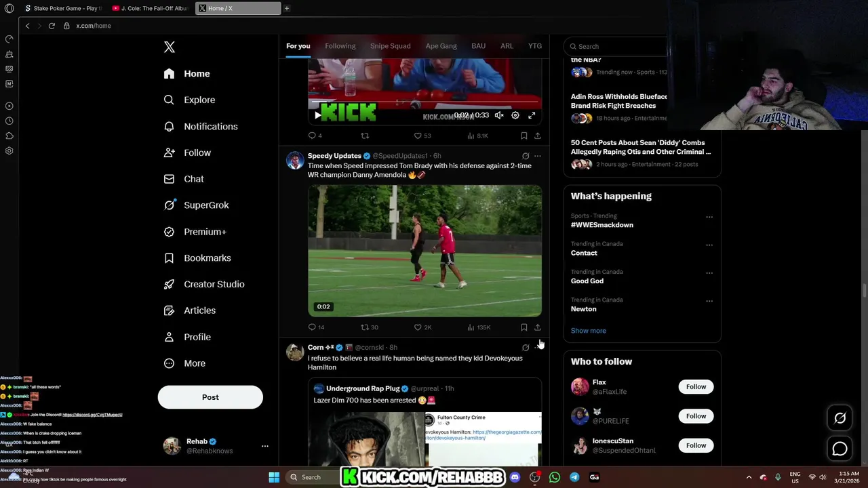
Task: Open options for Newton trend
Action: 709,301
